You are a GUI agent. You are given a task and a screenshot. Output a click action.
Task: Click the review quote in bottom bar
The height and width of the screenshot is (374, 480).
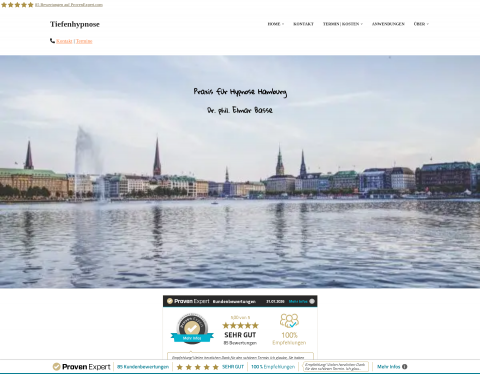point(335,366)
